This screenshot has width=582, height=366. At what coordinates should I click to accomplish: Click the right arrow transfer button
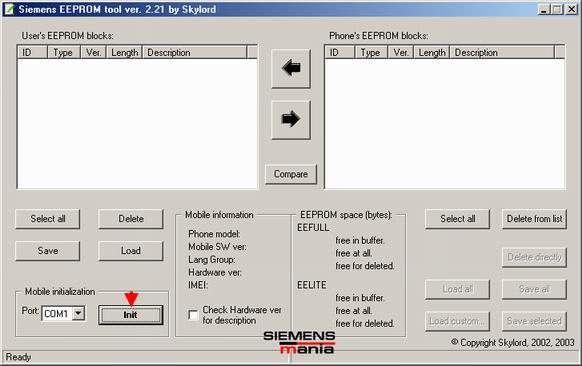pos(291,120)
